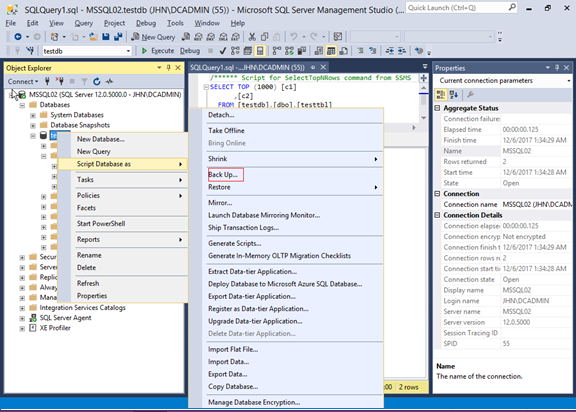This screenshot has height=412, width=576.
Task: Click the query editor horizontal scroll right arrow
Action: tap(414, 127)
